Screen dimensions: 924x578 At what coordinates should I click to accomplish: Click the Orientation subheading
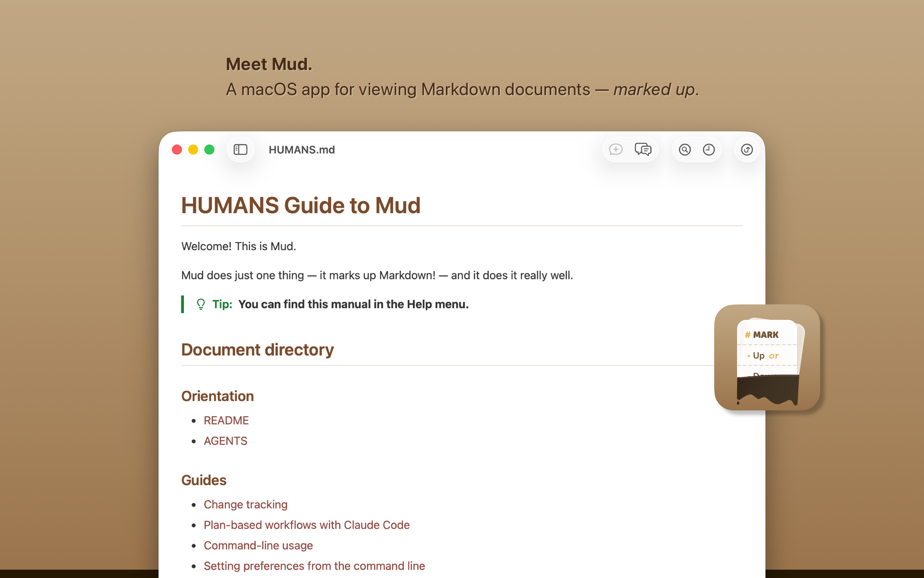[x=217, y=396]
